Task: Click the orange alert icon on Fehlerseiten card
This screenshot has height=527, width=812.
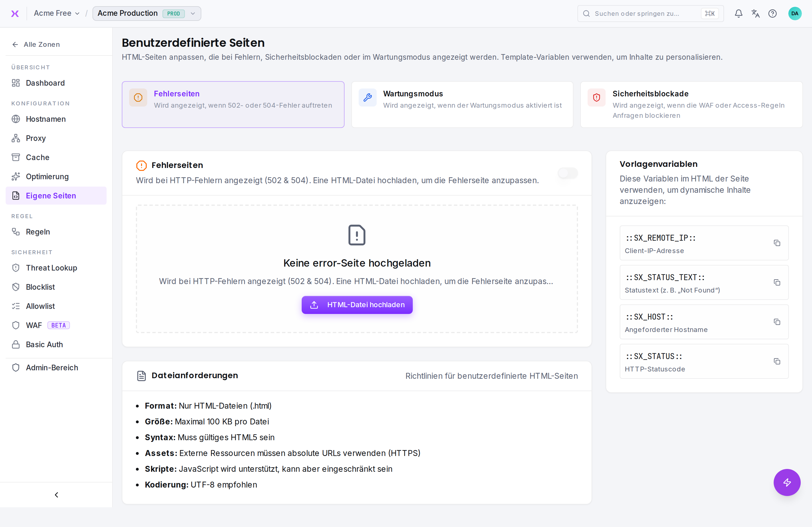Action: click(138, 98)
